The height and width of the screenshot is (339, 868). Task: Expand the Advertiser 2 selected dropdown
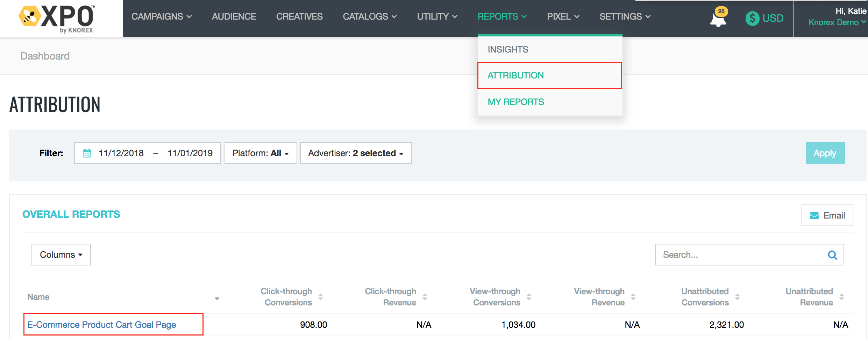tap(356, 153)
